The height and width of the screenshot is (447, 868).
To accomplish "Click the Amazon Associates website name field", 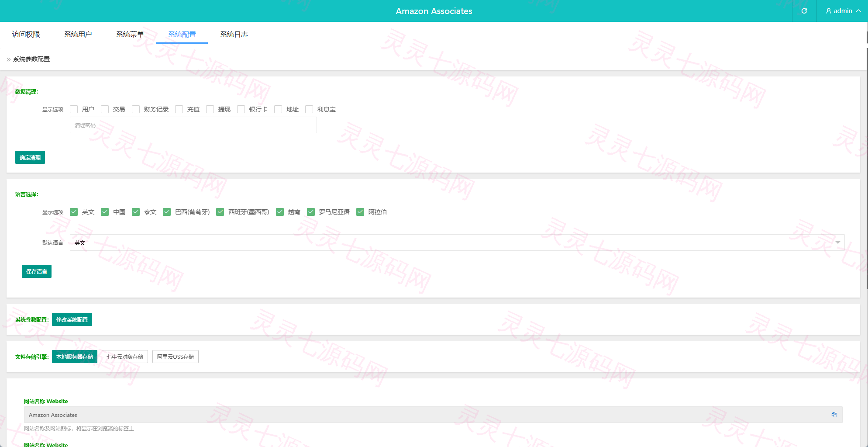I will click(433, 415).
